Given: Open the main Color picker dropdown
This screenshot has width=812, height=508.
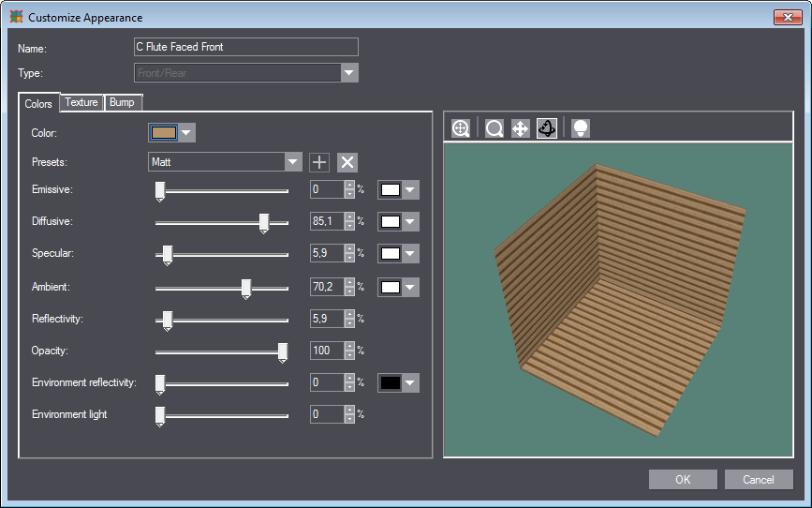Looking at the screenshot, I should (x=187, y=133).
